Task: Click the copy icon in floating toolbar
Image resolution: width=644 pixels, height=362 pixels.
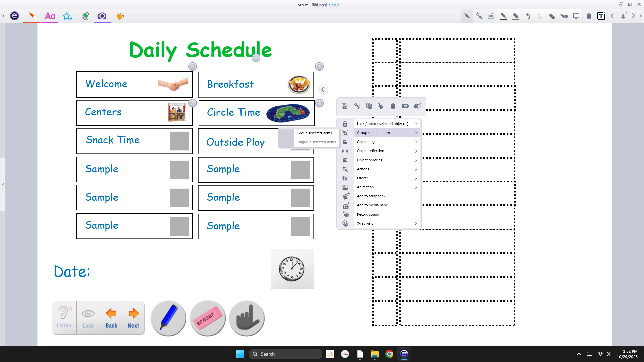Action: (369, 106)
